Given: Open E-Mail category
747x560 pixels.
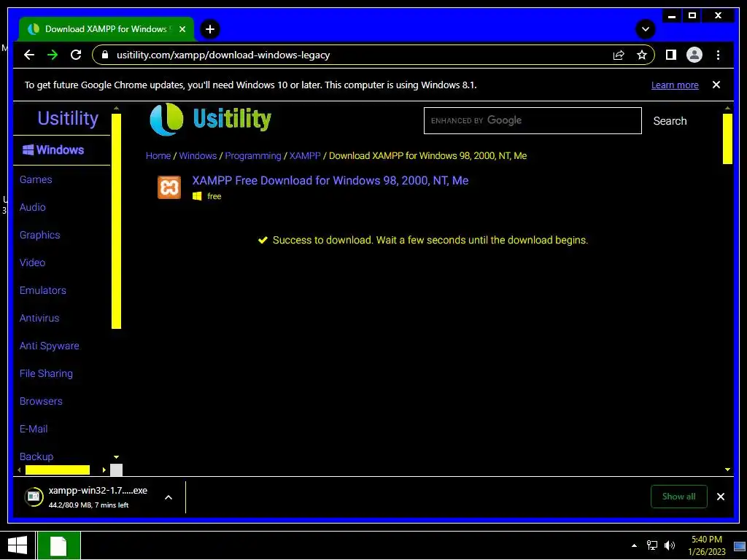Looking at the screenshot, I should [34, 429].
